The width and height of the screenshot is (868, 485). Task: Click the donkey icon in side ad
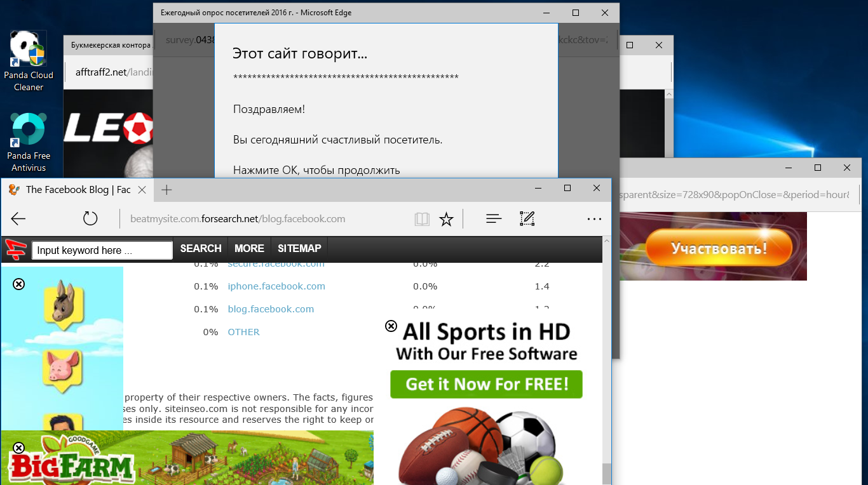coord(63,305)
